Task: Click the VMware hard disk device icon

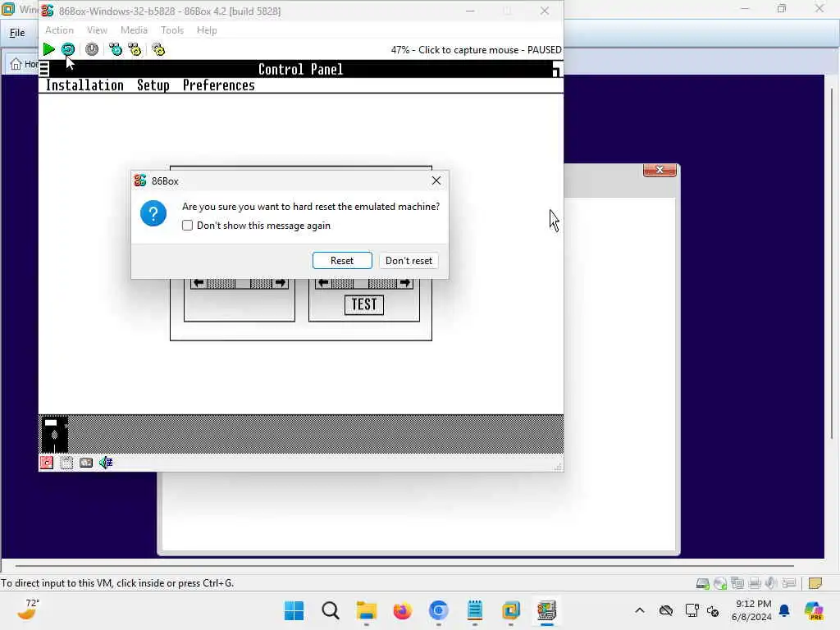Action: 702,583
